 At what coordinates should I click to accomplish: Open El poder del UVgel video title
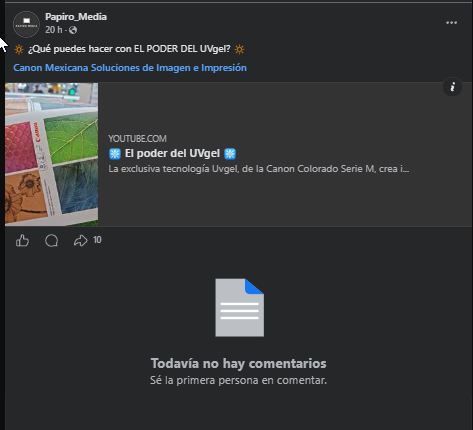[172, 153]
